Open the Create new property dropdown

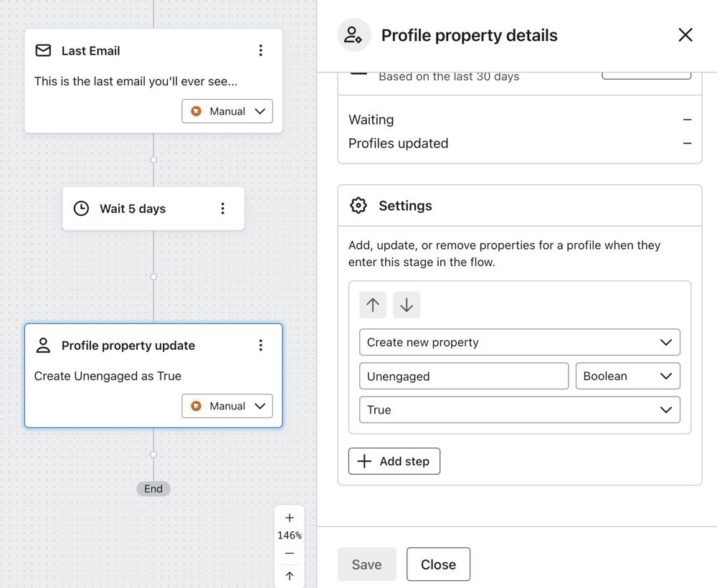(519, 342)
